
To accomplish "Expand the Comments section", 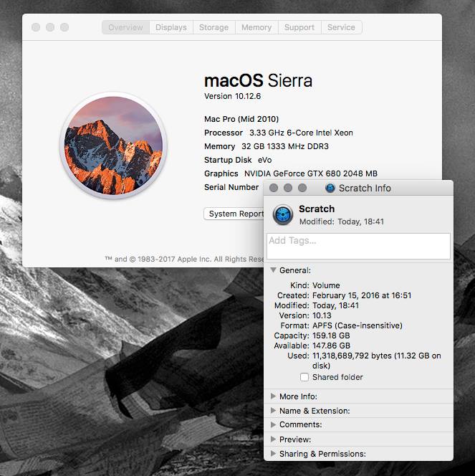I will click(273, 424).
